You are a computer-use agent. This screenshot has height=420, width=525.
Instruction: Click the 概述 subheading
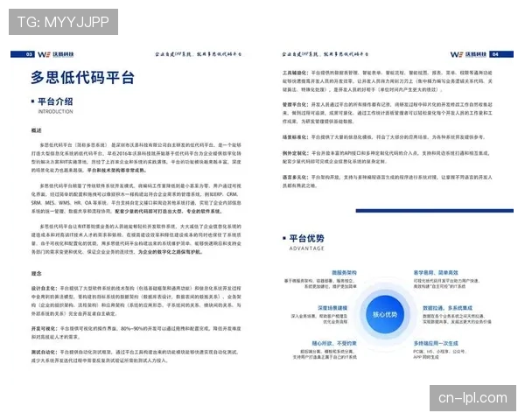coord(37,130)
